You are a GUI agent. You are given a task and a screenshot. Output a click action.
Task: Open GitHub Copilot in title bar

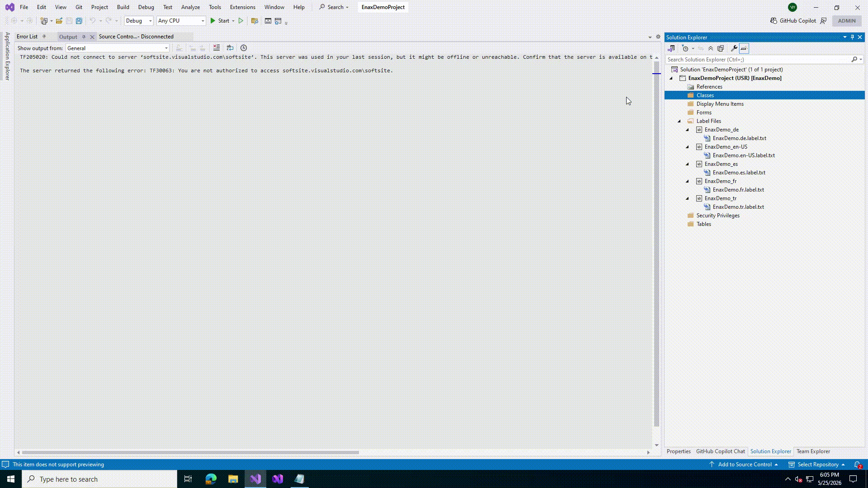[x=793, y=21]
